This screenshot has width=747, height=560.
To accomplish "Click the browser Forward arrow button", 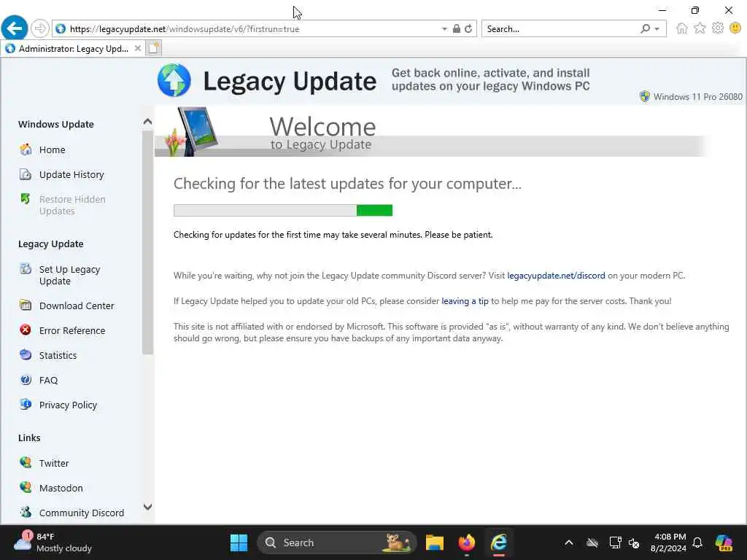I will [x=40, y=28].
